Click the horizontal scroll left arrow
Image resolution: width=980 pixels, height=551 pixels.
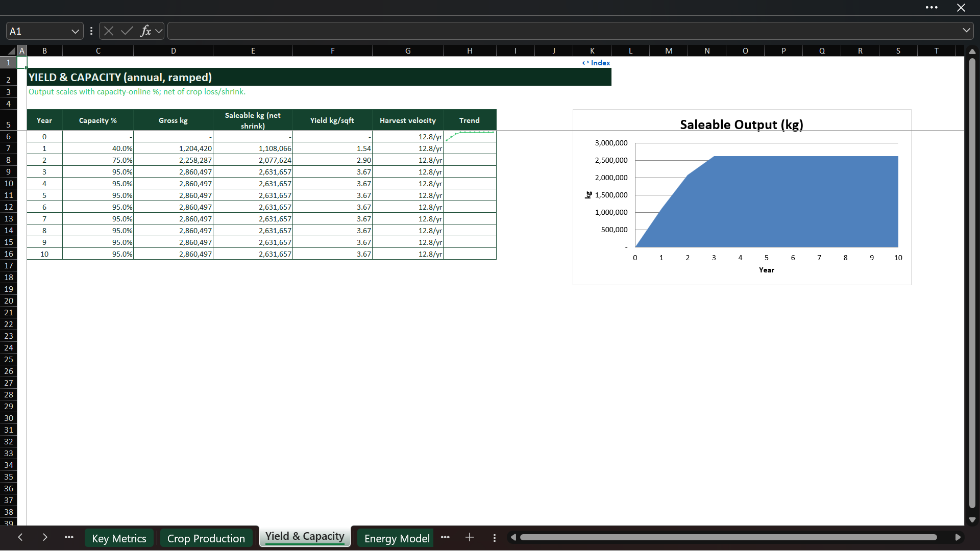(x=513, y=537)
